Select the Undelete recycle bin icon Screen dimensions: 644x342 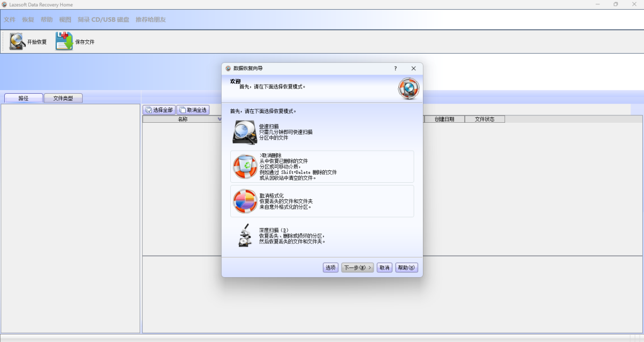pos(245,167)
